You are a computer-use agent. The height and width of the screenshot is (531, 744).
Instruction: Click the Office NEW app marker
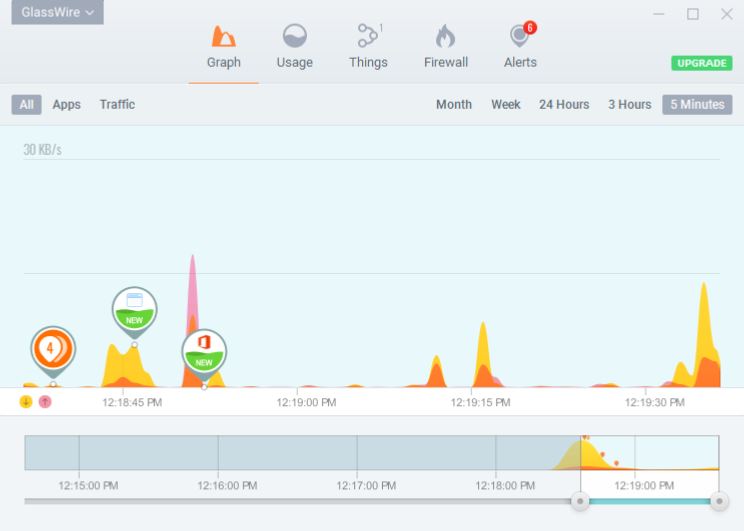point(204,351)
